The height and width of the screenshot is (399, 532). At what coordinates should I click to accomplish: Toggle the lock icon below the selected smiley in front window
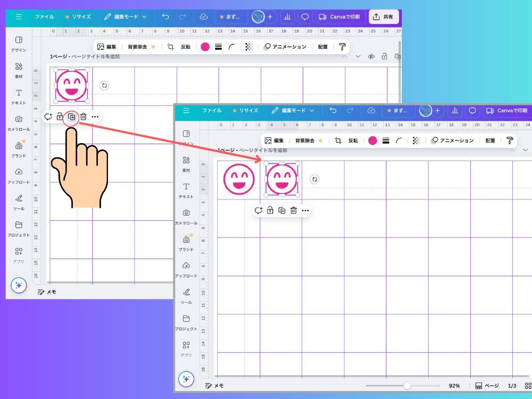270,211
